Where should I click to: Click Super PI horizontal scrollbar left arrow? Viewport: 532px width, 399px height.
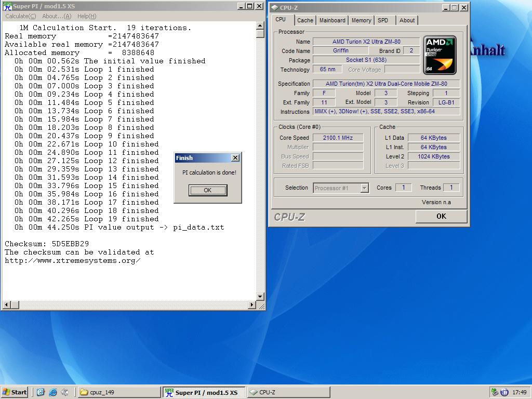pyautogui.click(x=6, y=304)
